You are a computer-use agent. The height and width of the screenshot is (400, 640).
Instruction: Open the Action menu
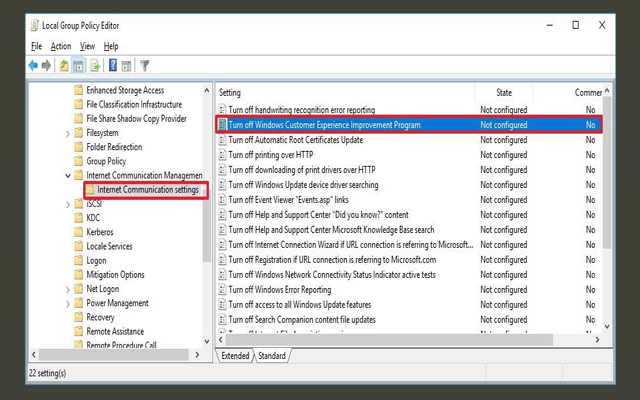(x=61, y=46)
